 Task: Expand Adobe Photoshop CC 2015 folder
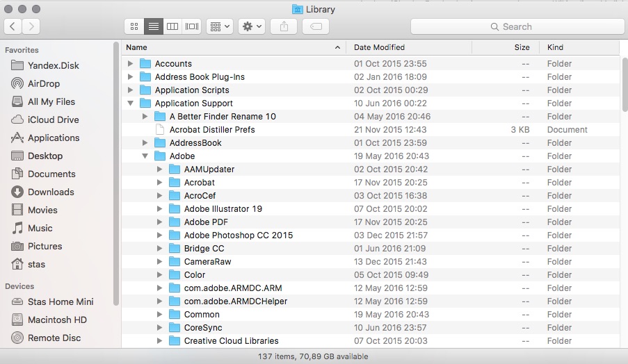159,235
